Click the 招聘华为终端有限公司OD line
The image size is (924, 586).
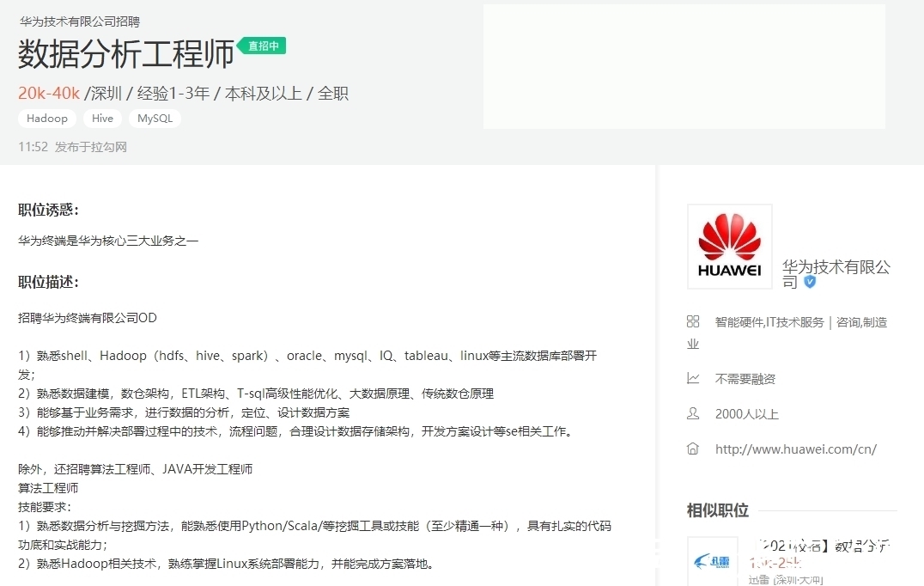coord(88,318)
